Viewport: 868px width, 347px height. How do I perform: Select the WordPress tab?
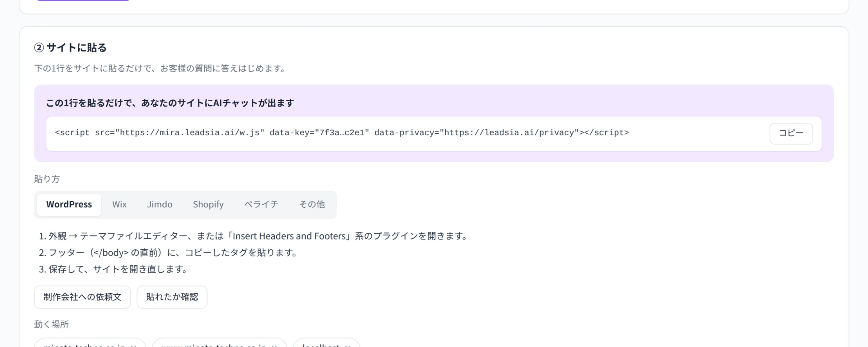tap(69, 205)
